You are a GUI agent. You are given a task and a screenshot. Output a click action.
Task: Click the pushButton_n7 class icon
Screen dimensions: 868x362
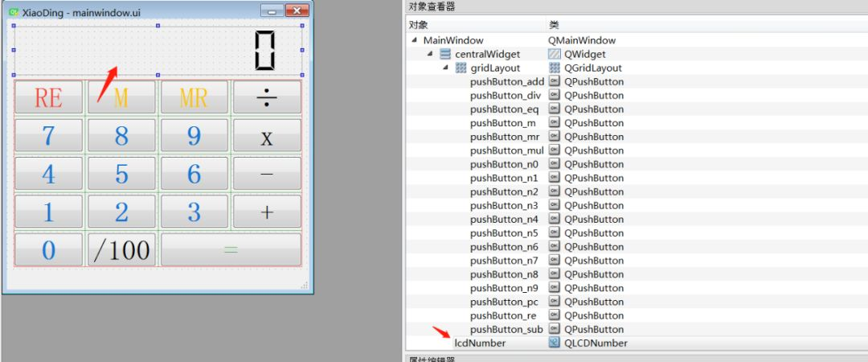(x=554, y=261)
